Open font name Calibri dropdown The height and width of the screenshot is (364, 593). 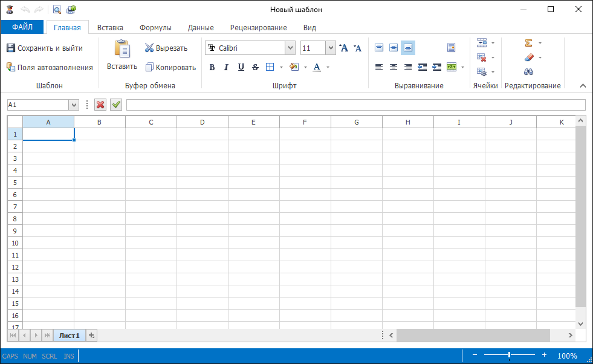tap(290, 48)
